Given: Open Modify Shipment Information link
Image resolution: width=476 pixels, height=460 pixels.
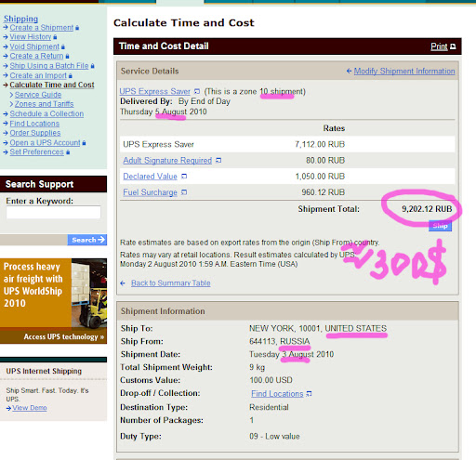Looking at the screenshot, I should (x=404, y=71).
